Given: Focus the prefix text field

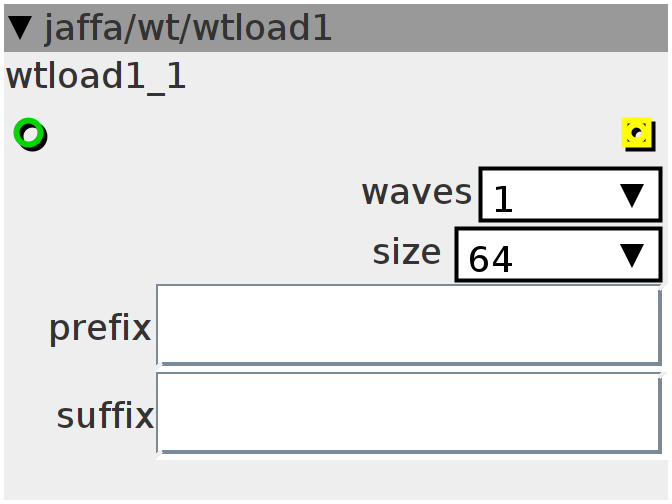Looking at the screenshot, I should 409,325.
